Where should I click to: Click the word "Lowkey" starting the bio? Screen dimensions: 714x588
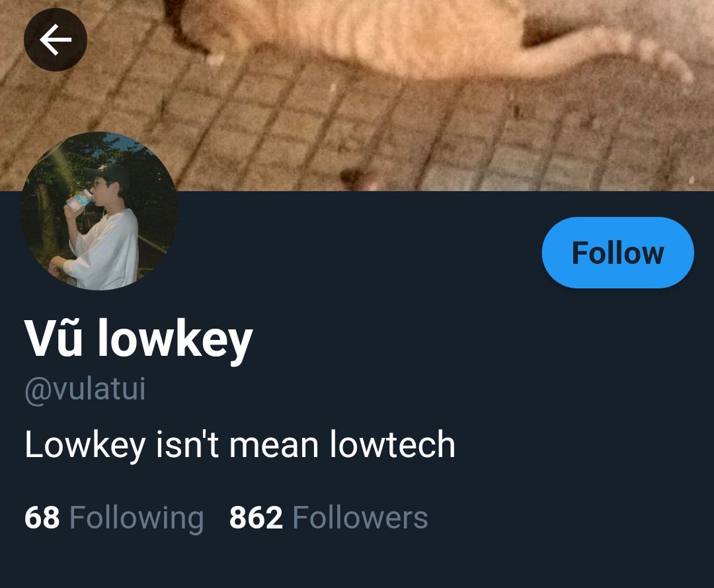85,445
